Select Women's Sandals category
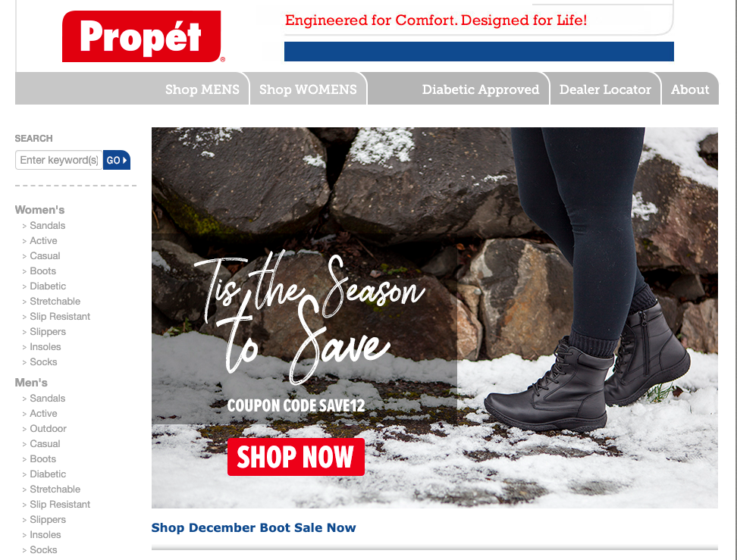Viewport: 737px width, 560px height. (x=48, y=226)
